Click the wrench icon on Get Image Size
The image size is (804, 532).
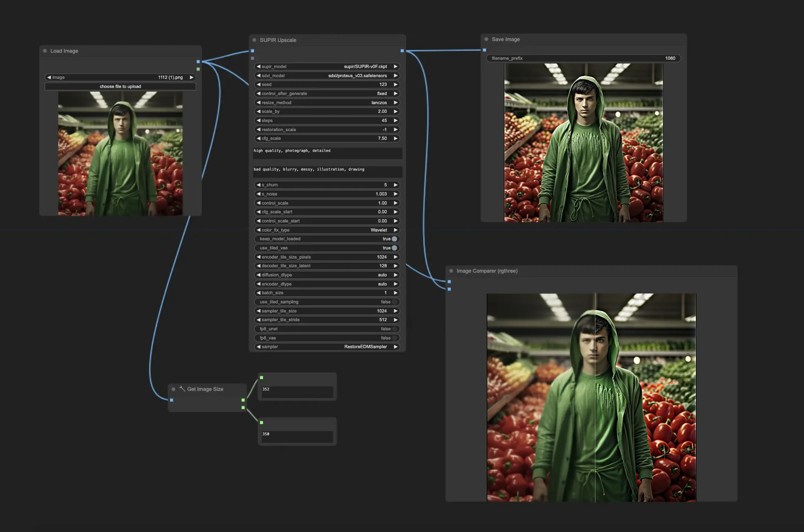point(182,388)
